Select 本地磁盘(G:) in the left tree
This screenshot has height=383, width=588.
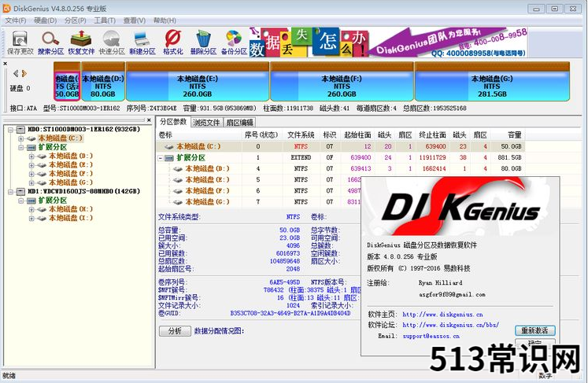click(x=71, y=183)
